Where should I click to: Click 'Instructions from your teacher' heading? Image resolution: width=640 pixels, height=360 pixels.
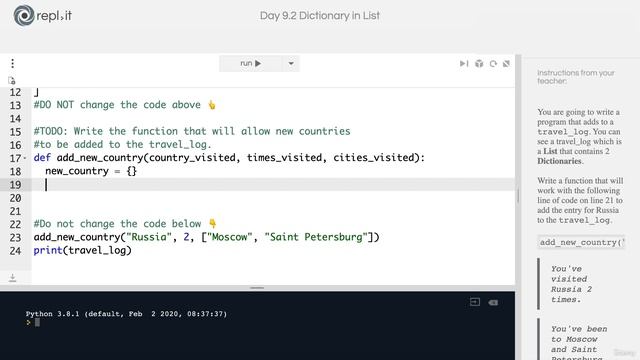tap(576, 77)
